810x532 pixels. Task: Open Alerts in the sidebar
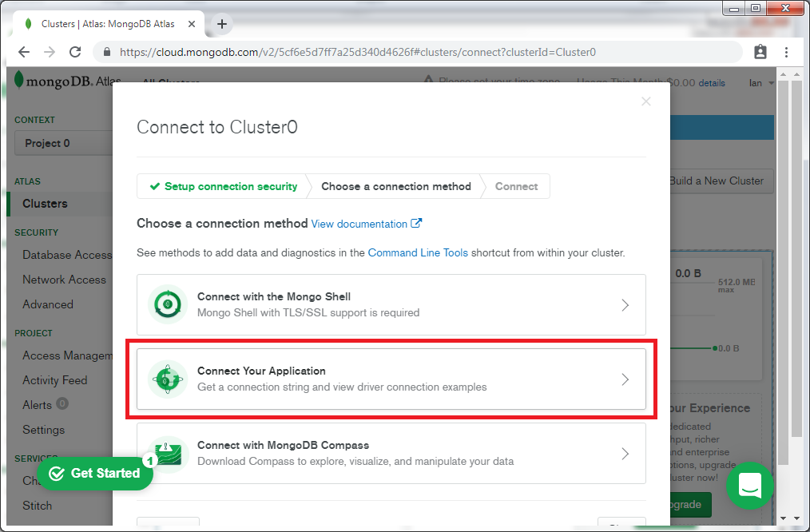point(37,405)
